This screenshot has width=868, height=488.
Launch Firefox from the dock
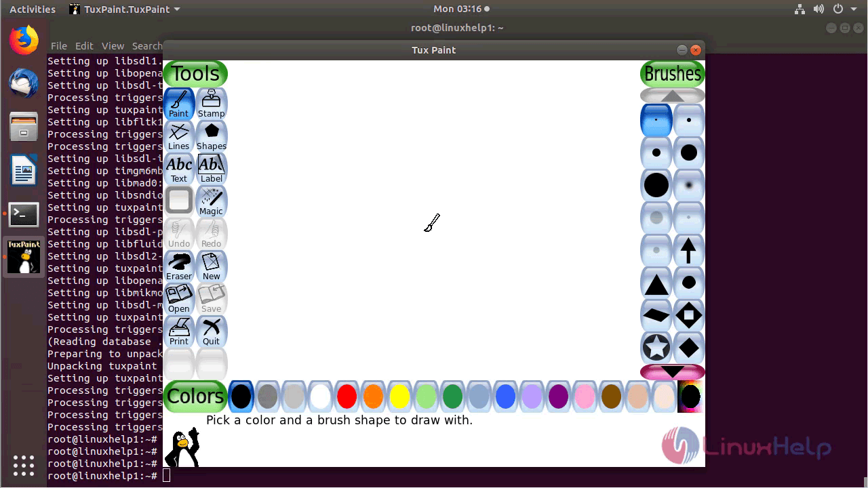pyautogui.click(x=23, y=40)
